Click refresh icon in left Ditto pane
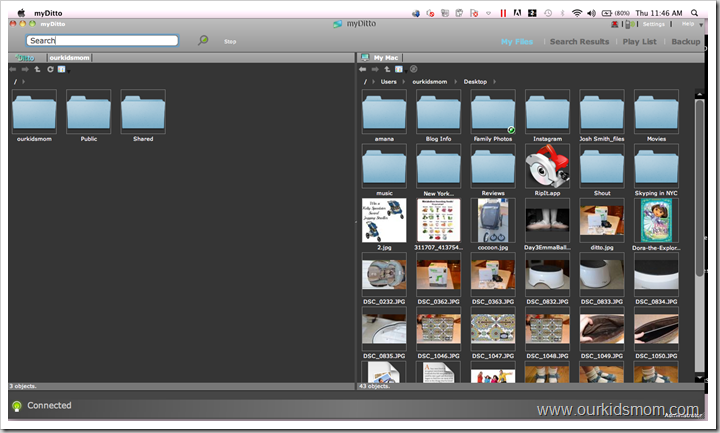Image resolution: width=720 pixels, height=433 pixels. 50,69
